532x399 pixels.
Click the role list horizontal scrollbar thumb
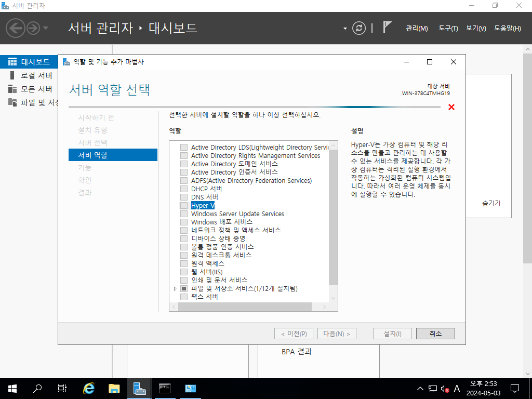(x=245, y=307)
